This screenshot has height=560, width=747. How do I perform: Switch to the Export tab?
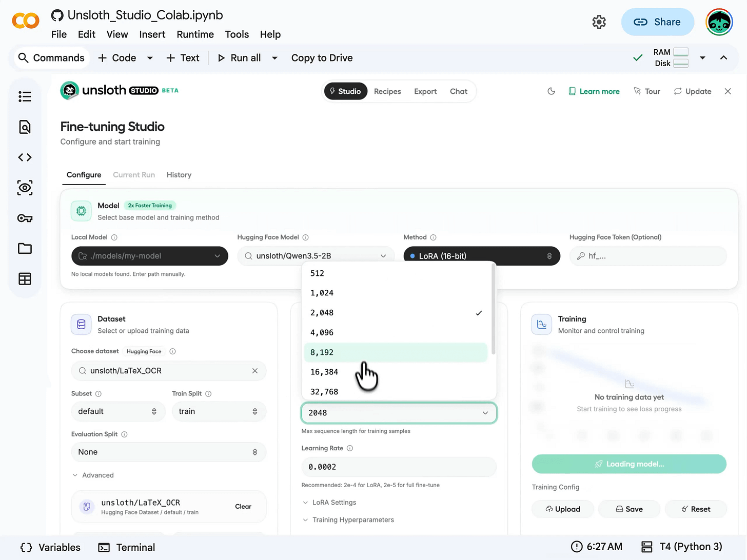click(x=425, y=91)
